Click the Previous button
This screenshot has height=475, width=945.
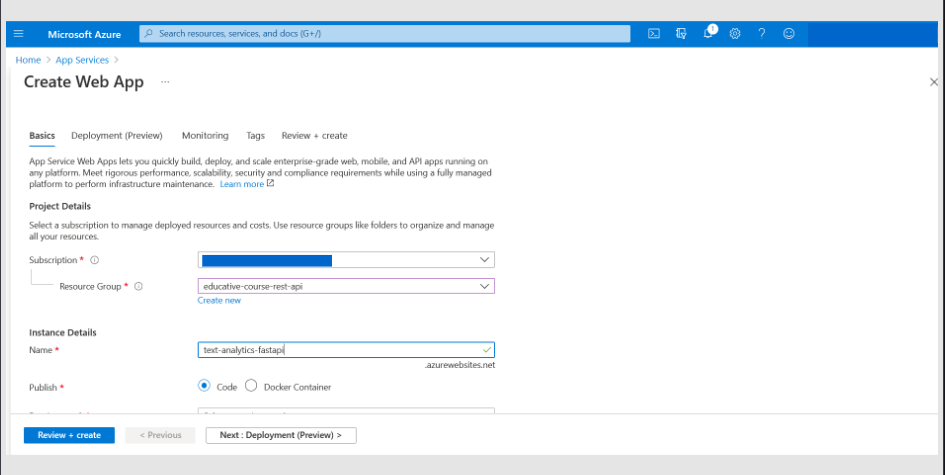tap(160, 435)
